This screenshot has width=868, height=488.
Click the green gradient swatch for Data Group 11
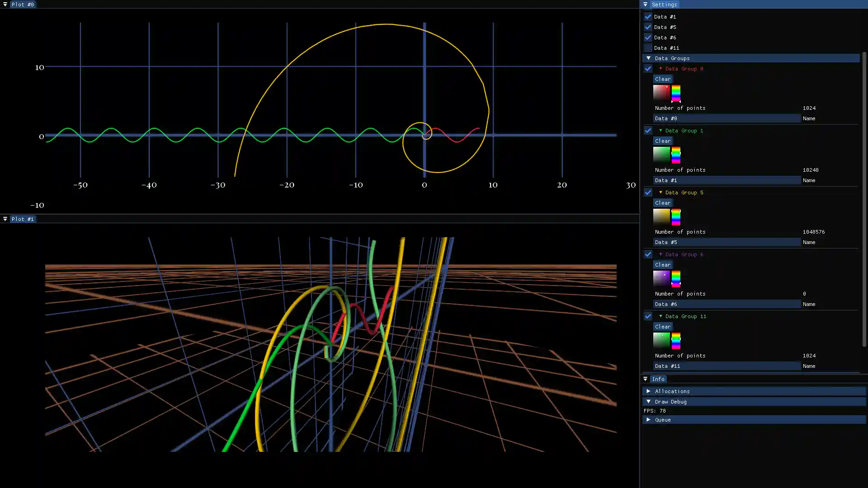(661, 341)
